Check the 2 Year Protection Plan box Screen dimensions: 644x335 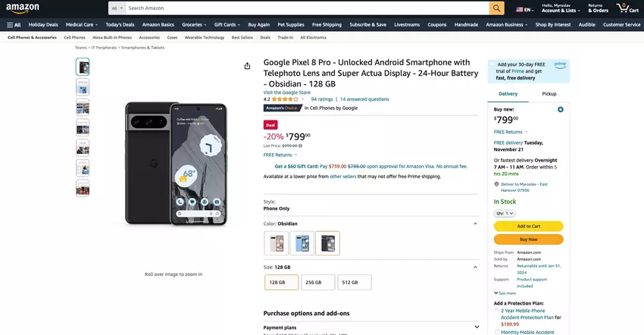[497, 310]
